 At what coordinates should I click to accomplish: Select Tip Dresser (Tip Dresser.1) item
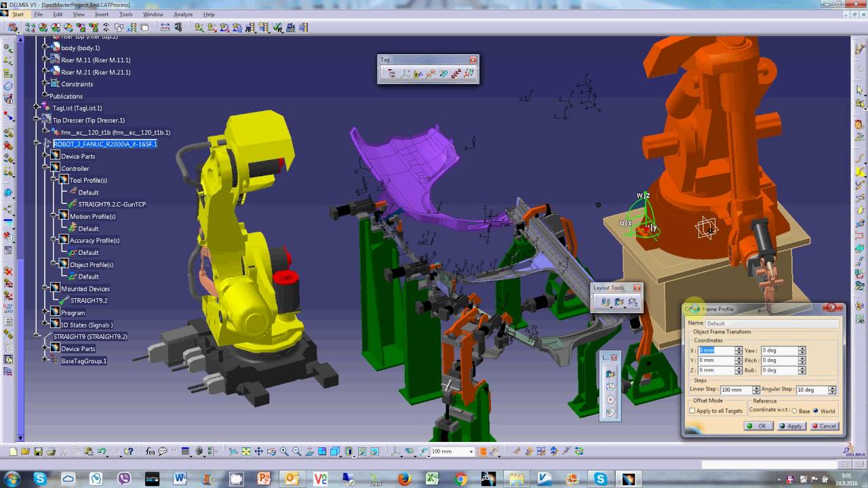point(89,120)
